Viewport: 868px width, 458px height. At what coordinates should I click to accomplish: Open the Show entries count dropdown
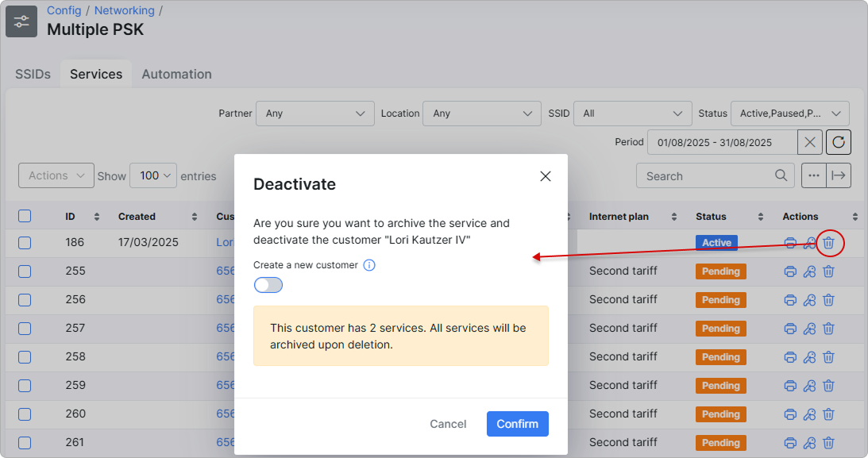[152, 176]
